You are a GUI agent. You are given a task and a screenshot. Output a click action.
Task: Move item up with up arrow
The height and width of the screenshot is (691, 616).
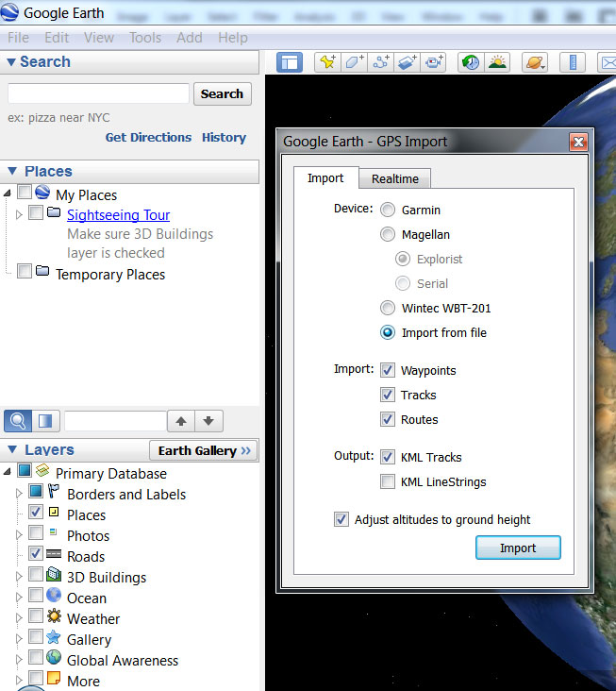click(181, 421)
